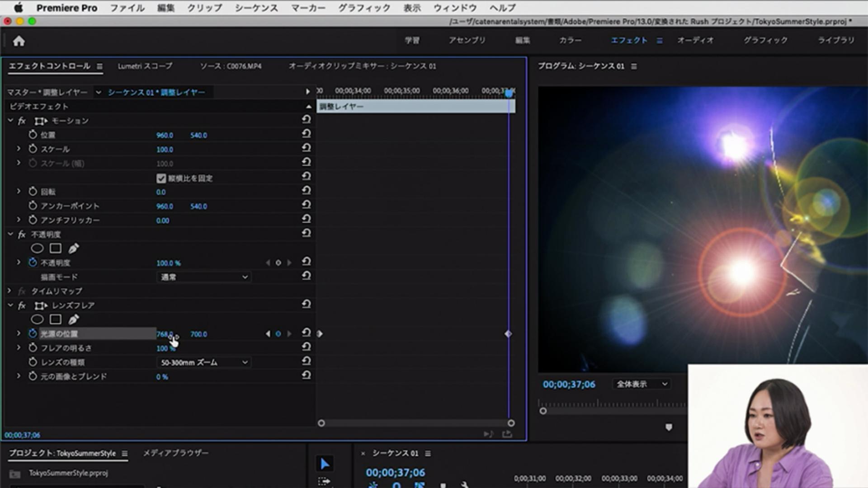Expand the タイムリマップ effect section
The height and width of the screenshot is (488, 868).
tap(9, 291)
